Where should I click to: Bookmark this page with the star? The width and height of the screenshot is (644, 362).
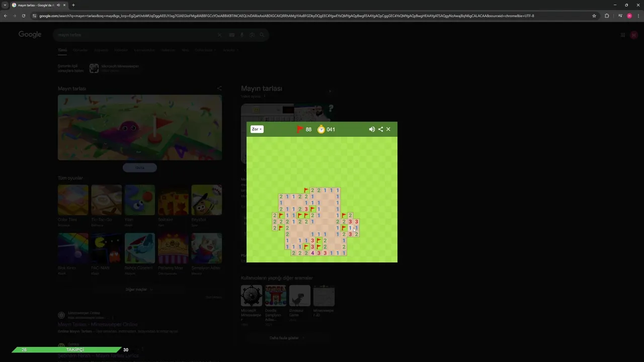click(x=594, y=16)
